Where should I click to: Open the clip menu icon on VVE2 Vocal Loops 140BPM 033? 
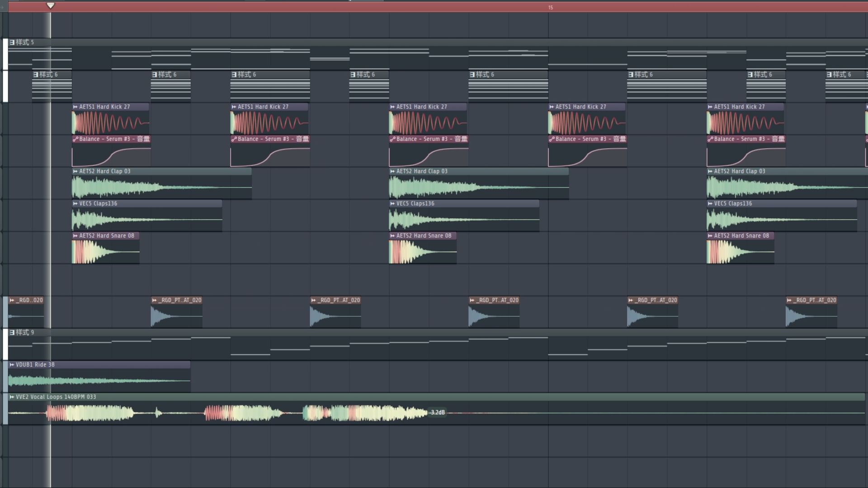(12, 397)
